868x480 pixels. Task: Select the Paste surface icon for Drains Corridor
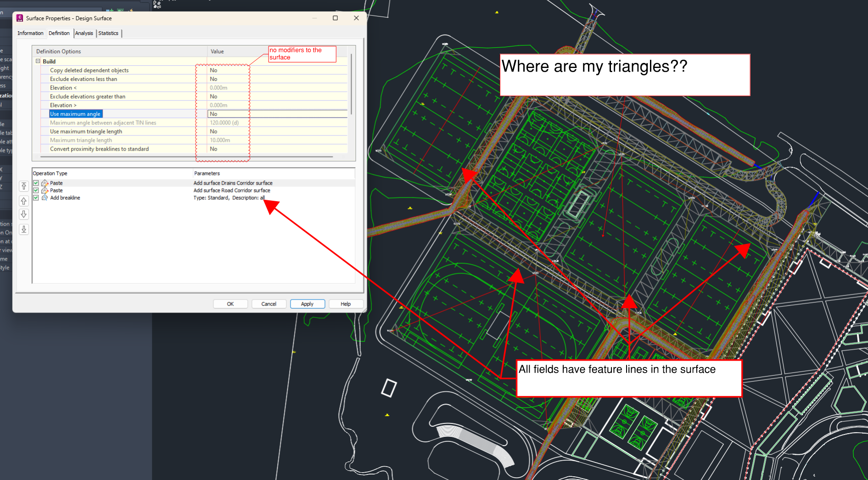coord(45,183)
